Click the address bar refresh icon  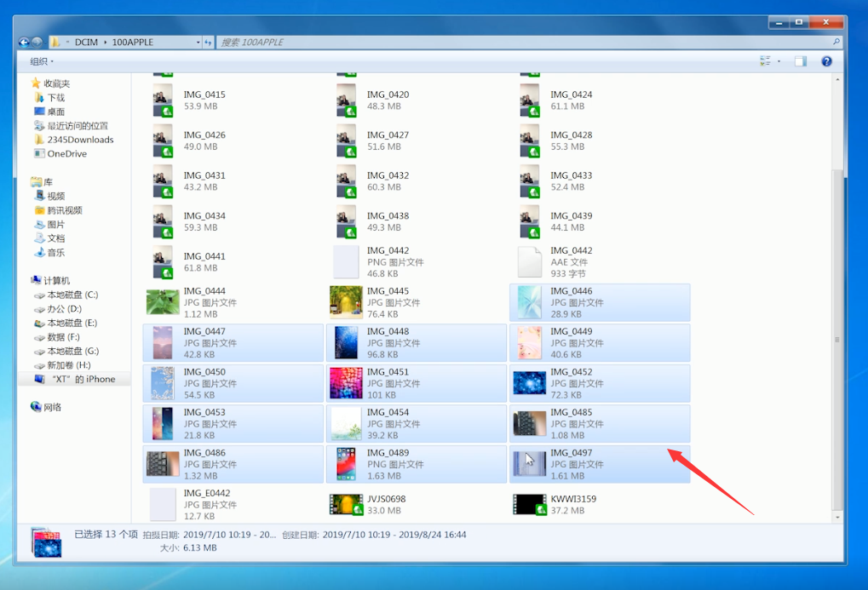(x=208, y=42)
